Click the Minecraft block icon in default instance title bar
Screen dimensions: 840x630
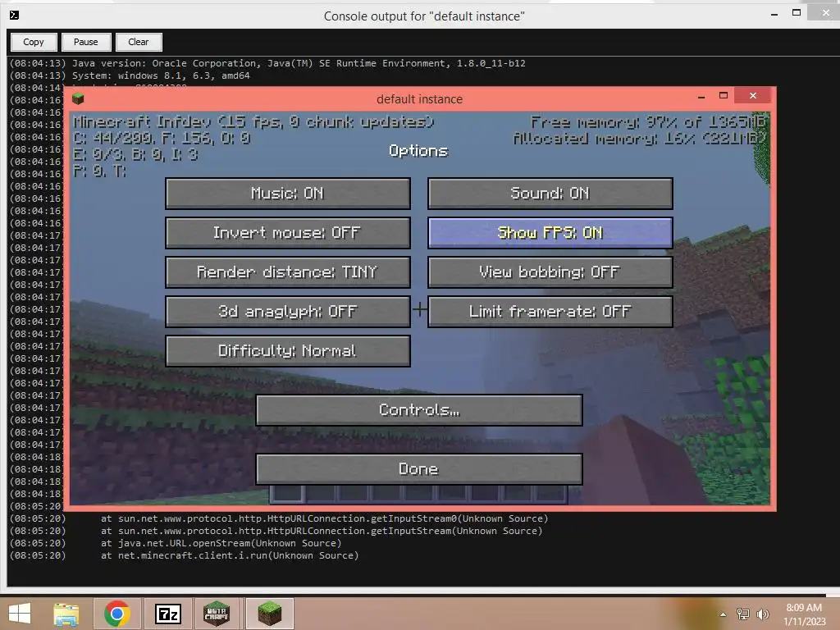tap(78, 98)
